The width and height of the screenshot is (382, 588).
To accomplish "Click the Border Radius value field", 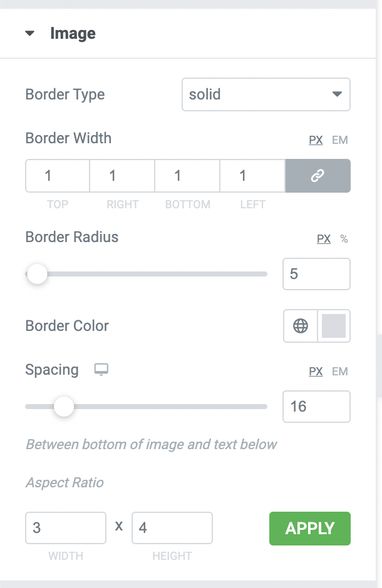I will tap(316, 274).
